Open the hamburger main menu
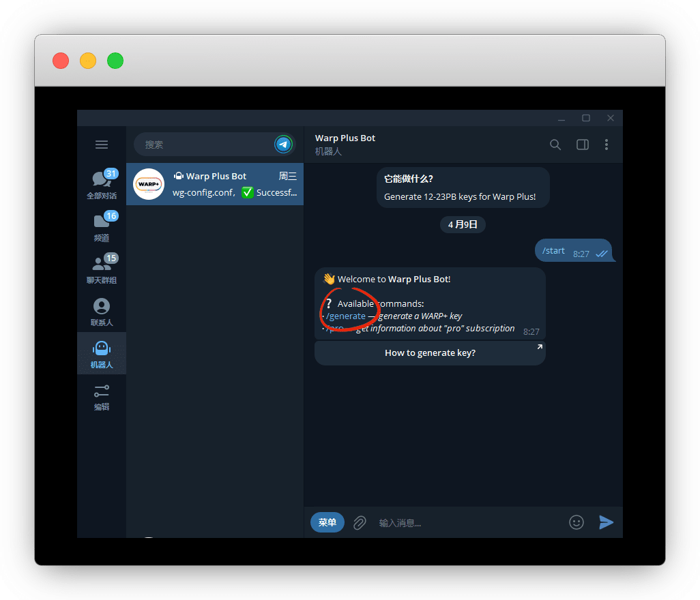The image size is (700, 600). point(102,145)
